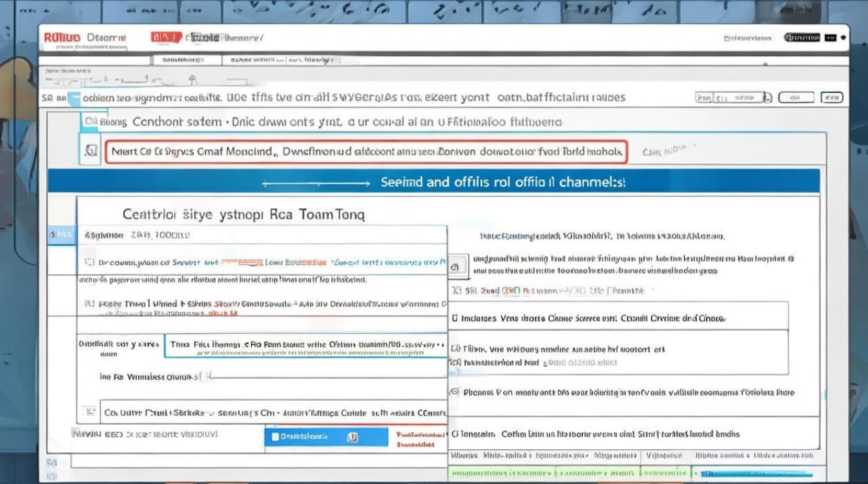868x484 pixels.
Task: Click the blue 'Seeimd and offiis rol offia il channels' banner
Action: pos(434,182)
